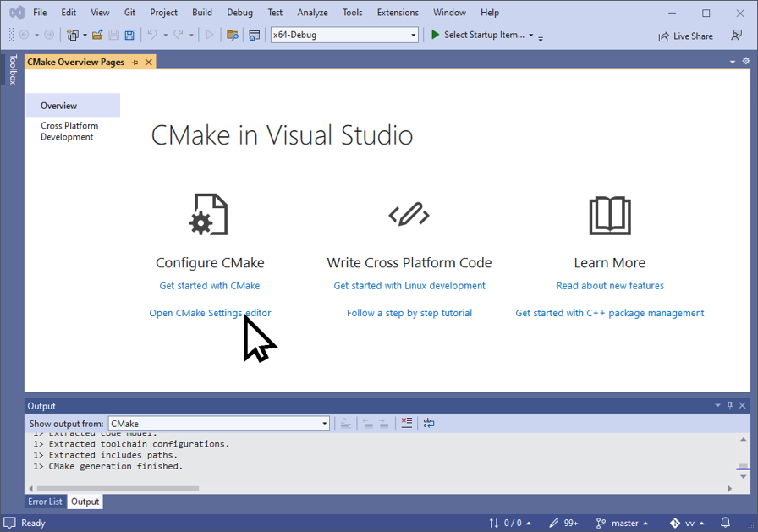Open Follow a step by step tutorial link
This screenshot has height=532, width=758.
(409, 313)
